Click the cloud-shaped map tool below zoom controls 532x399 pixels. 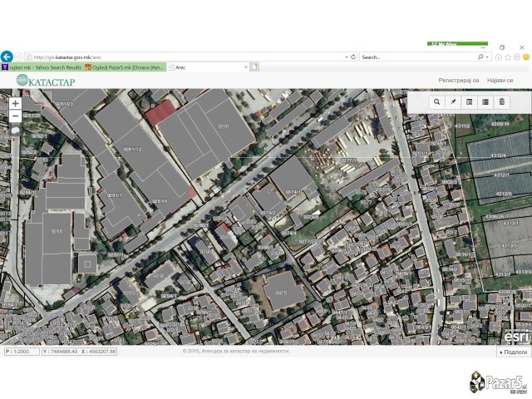pyautogui.click(x=15, y=131)
